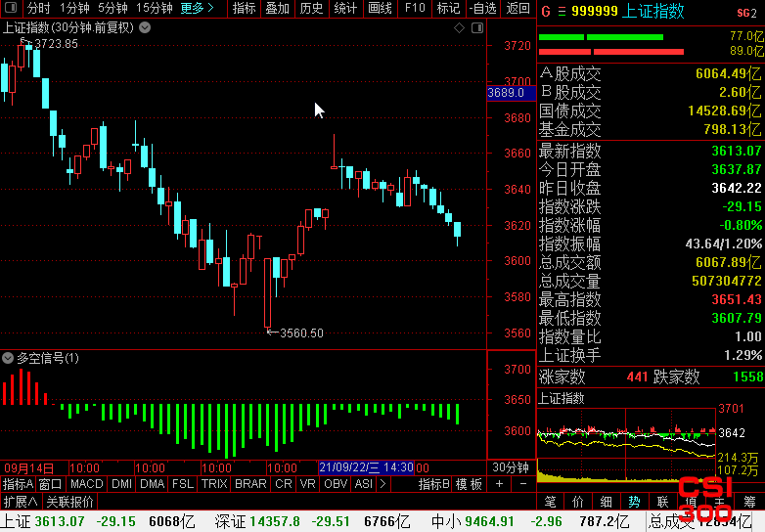Click the 涨家数 441 value
This screenshot has width=765, height=532.
637,377
